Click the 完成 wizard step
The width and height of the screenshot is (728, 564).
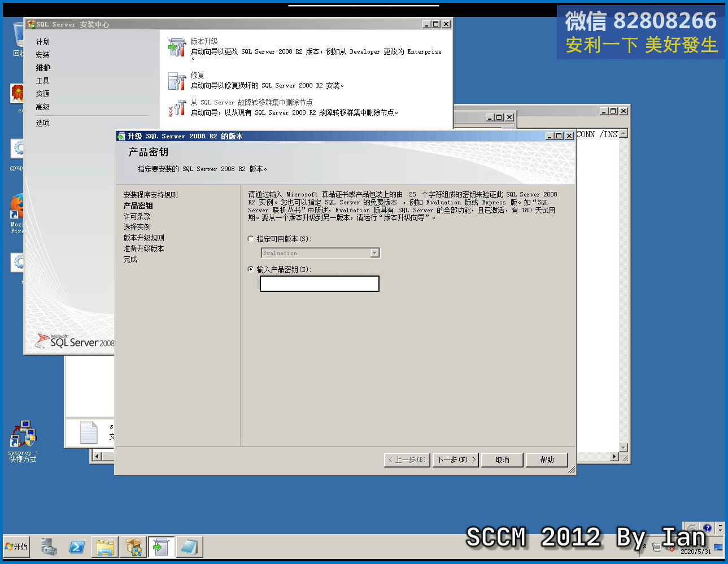(x=130, y=259)
